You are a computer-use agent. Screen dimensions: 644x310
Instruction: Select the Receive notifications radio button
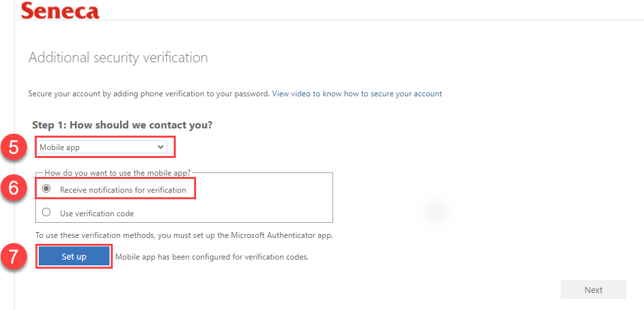47,189
